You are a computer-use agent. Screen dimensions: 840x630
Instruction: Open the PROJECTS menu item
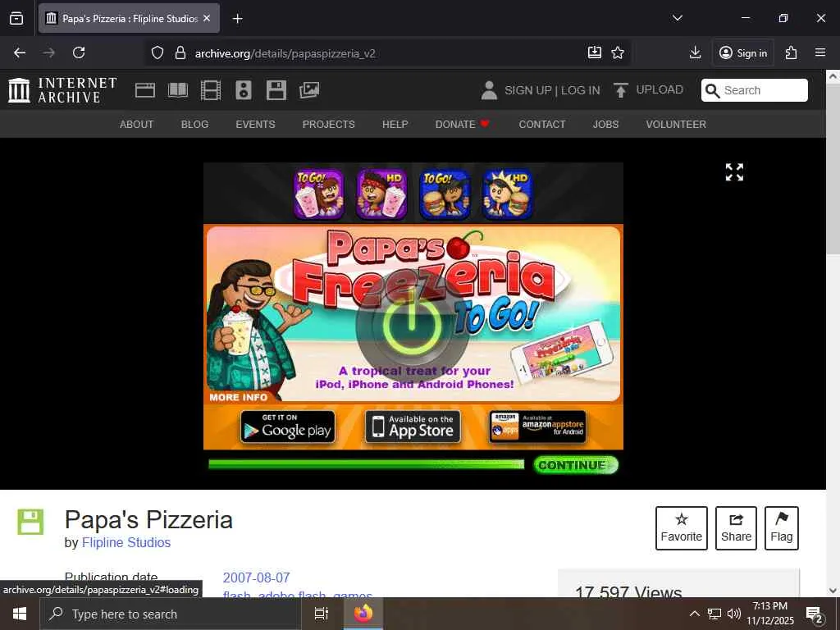pyautogui.click(x=328, y=125)
